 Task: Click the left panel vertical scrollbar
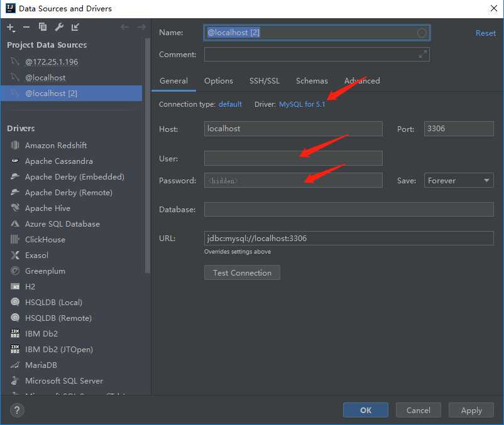148,156
